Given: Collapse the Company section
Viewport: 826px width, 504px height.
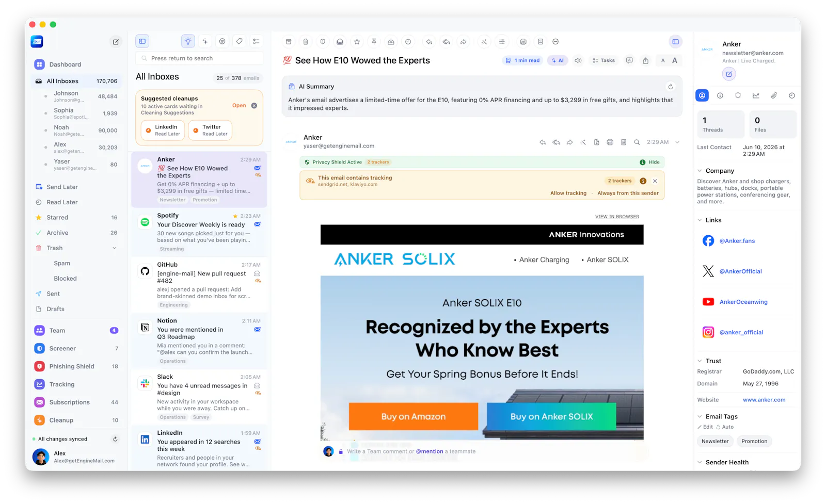Looking at the screenshot, I should (x=700, y=171).
